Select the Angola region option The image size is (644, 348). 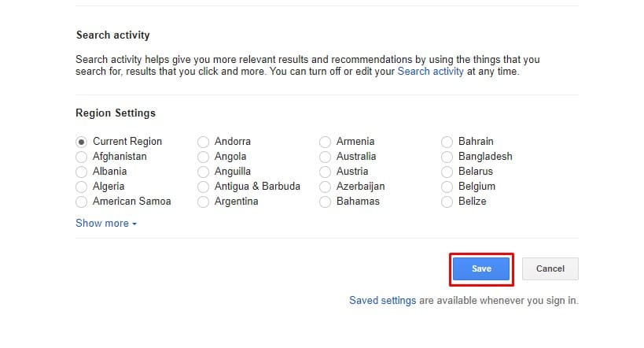tap(204, 157)
